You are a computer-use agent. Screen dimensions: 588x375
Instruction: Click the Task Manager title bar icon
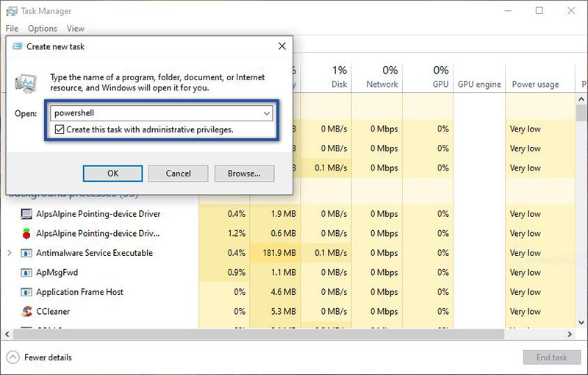tap(12, 10)
